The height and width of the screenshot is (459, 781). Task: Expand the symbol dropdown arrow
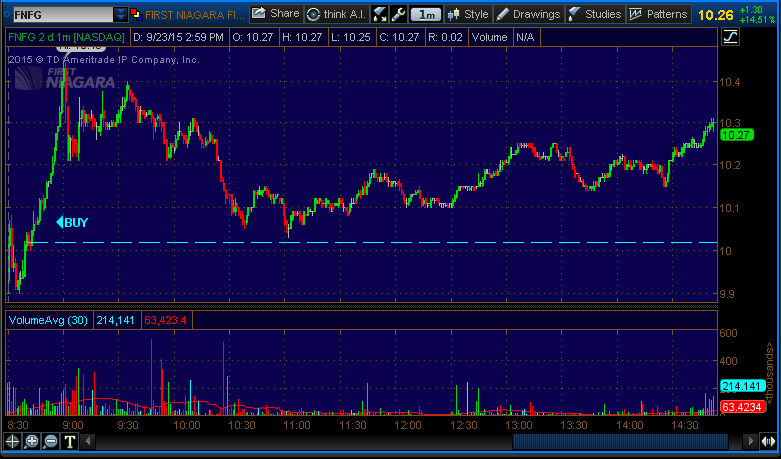tap(121, 14)
